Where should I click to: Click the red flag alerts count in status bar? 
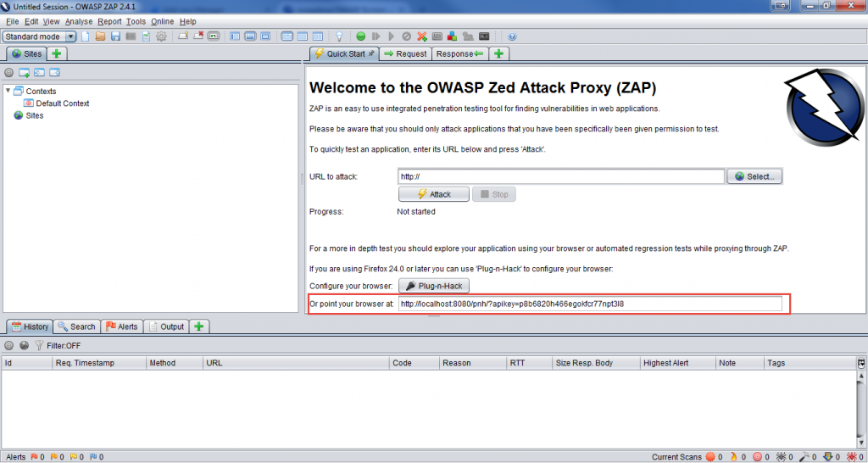pos(36,457)
